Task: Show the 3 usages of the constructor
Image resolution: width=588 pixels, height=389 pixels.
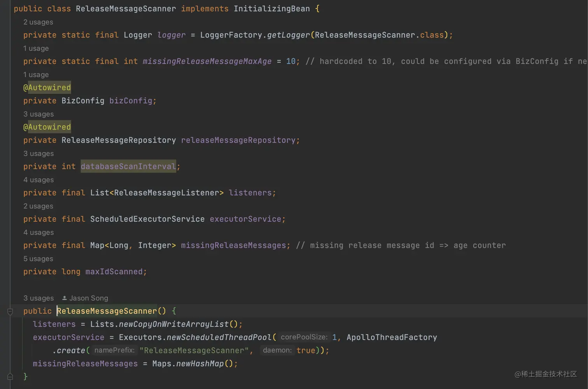Action: click(38, 298)
